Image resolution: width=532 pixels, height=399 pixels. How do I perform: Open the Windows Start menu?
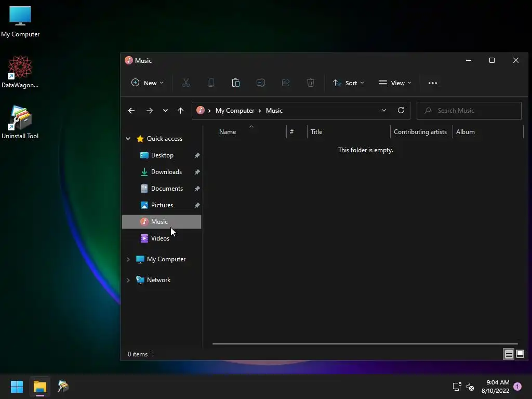coord(17,387)
